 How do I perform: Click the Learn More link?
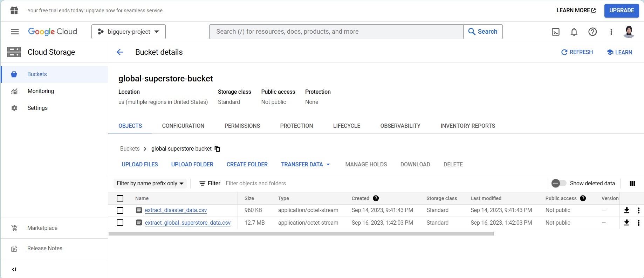tap(576, 11)
